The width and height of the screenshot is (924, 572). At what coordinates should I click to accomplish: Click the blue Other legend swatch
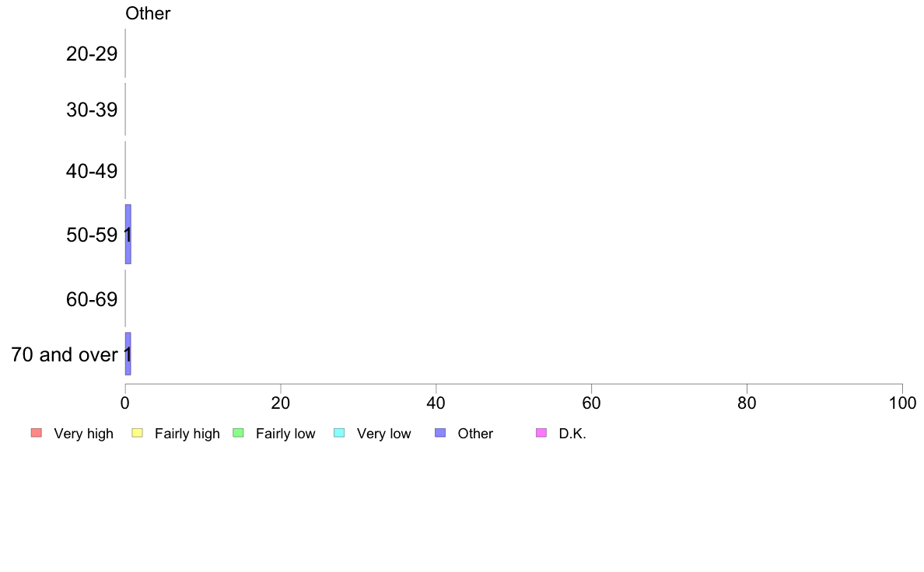coord(440,433)
